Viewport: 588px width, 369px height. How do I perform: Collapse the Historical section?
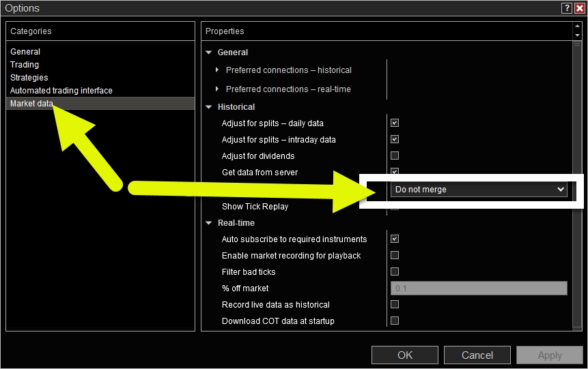tap(209, 107)
